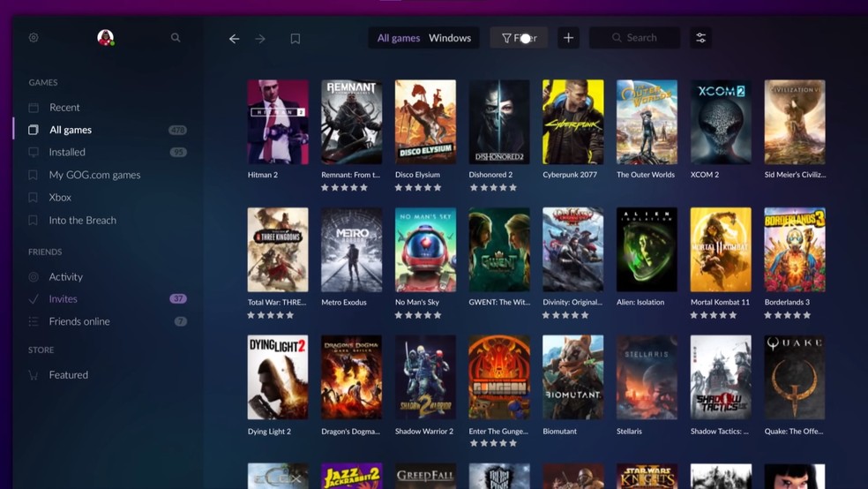Open view customization sliders icon
The image size is (868, 489).
point(700,38)
